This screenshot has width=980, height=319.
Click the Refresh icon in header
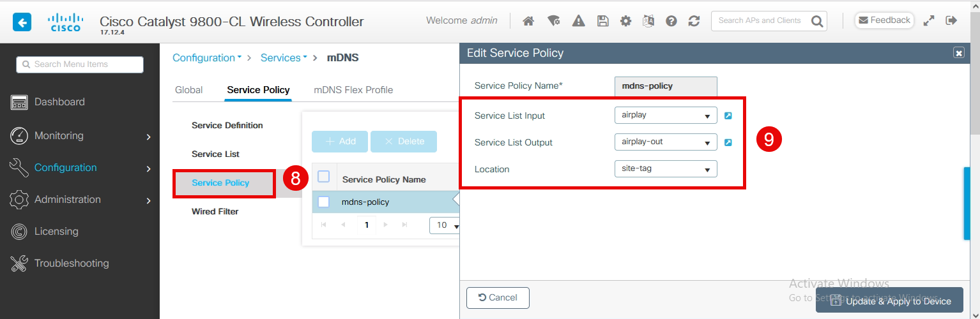click(694, 21)
